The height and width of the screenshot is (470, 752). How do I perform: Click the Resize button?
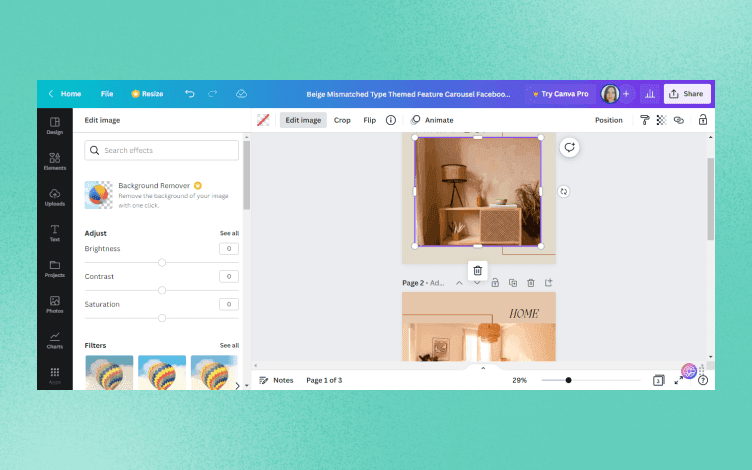tap(147, 94)
